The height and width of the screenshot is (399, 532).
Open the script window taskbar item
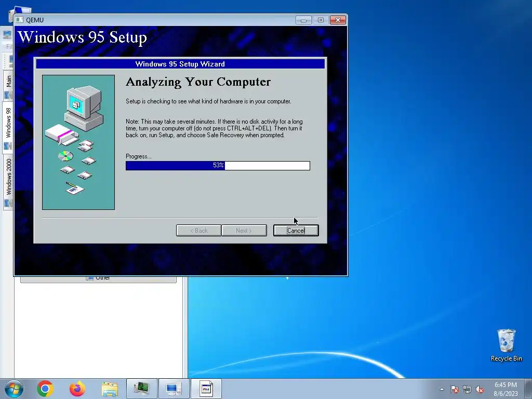coord(206,389)
